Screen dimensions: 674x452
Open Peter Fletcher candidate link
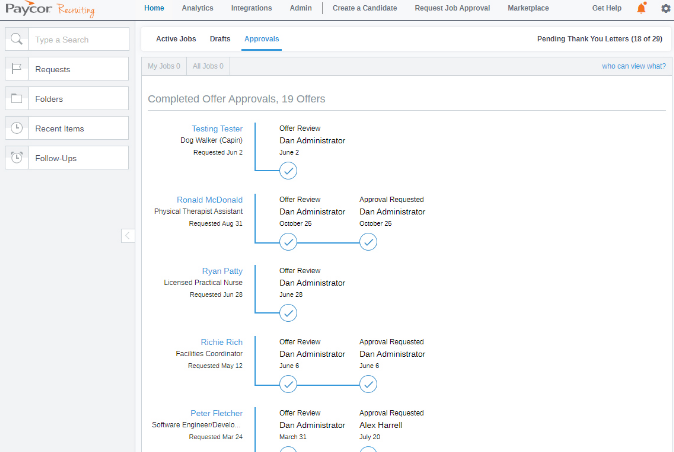pyautogui.click(x=216, y=413)
